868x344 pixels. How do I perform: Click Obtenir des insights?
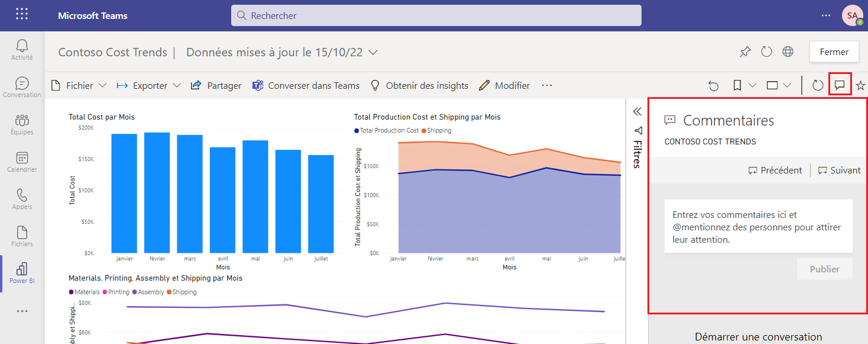[x=419, y=86]
